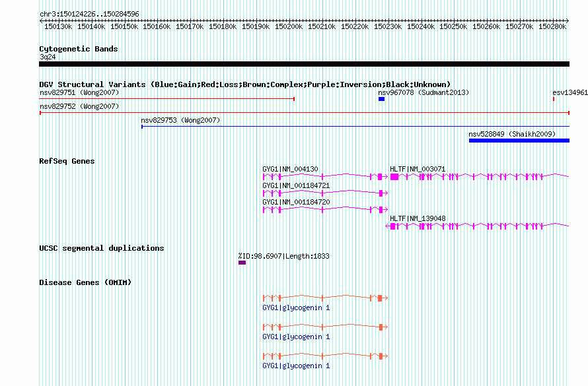Click the 150280k ruler tick label
Image resolution: width=588 pixels, height=386 pixels.
tap(552, 26)
